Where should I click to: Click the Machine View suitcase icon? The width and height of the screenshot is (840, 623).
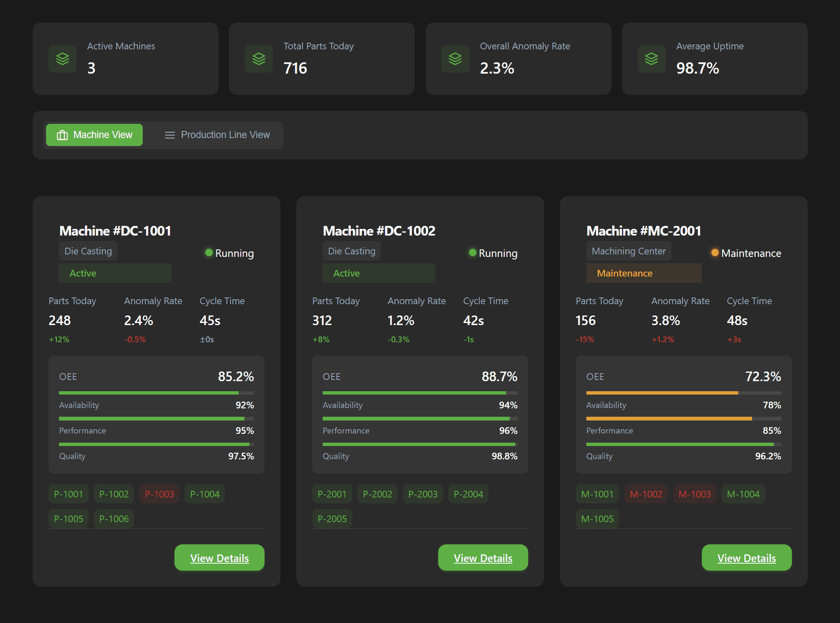click(x=62, y=135)
